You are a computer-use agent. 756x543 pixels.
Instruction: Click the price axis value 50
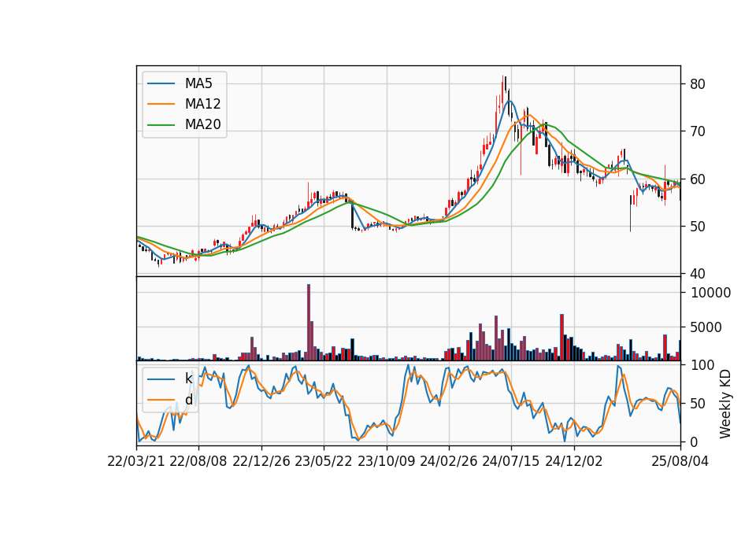pos(698,227)
